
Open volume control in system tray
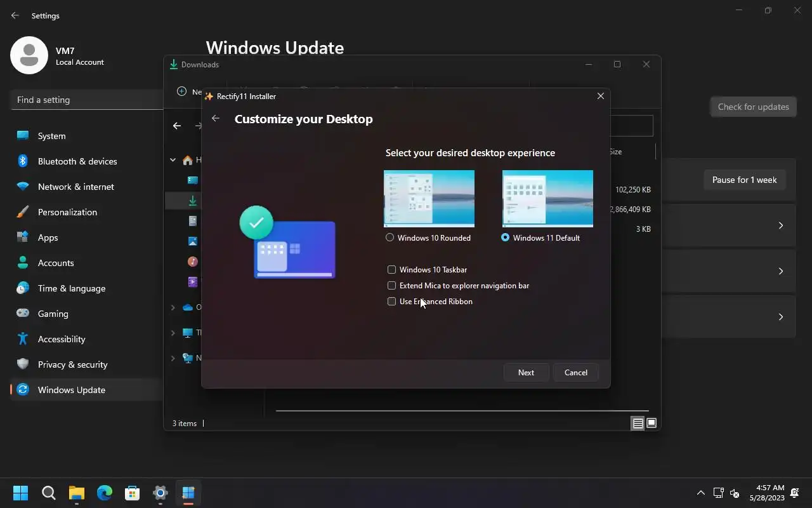(x=735, y=493)
